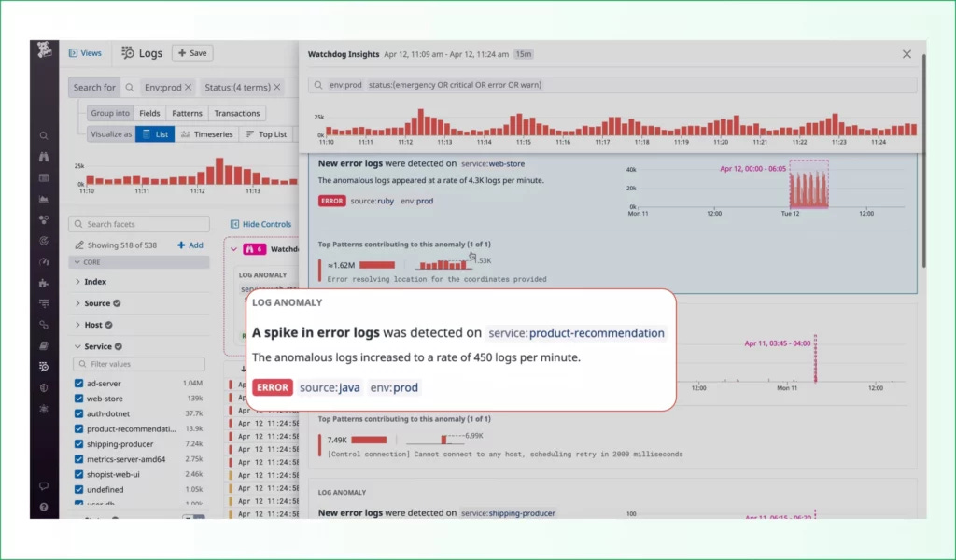Image resolution: width=956 pixels, height=560 pixels.
Task: Open the Logs icon in sidebar
Action: tap(44, 366)
